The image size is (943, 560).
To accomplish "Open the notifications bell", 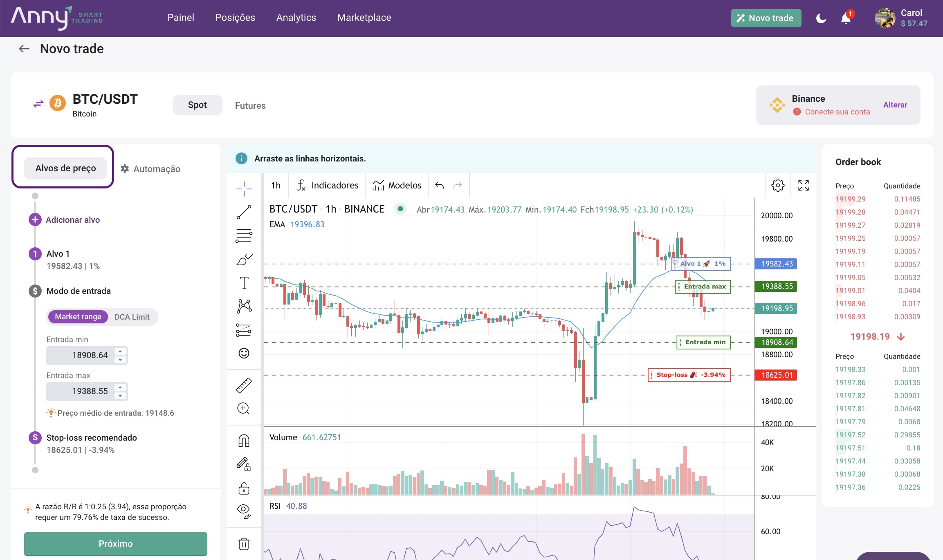I will coord(846,18).
